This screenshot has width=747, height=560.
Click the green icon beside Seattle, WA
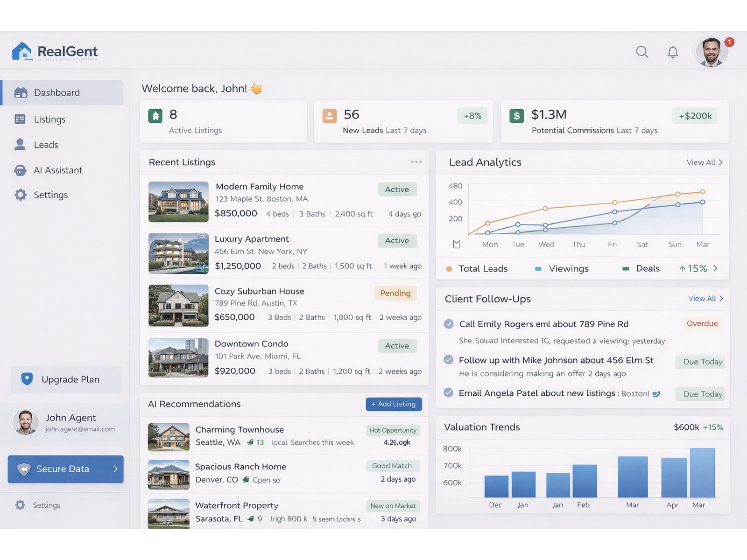coord(250,442)
